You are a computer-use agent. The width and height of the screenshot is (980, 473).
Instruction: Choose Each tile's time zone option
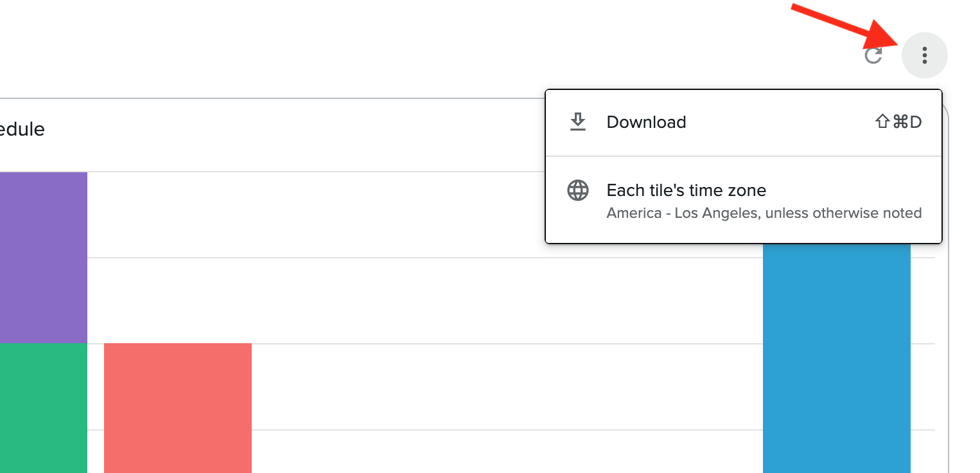(744, 200)
